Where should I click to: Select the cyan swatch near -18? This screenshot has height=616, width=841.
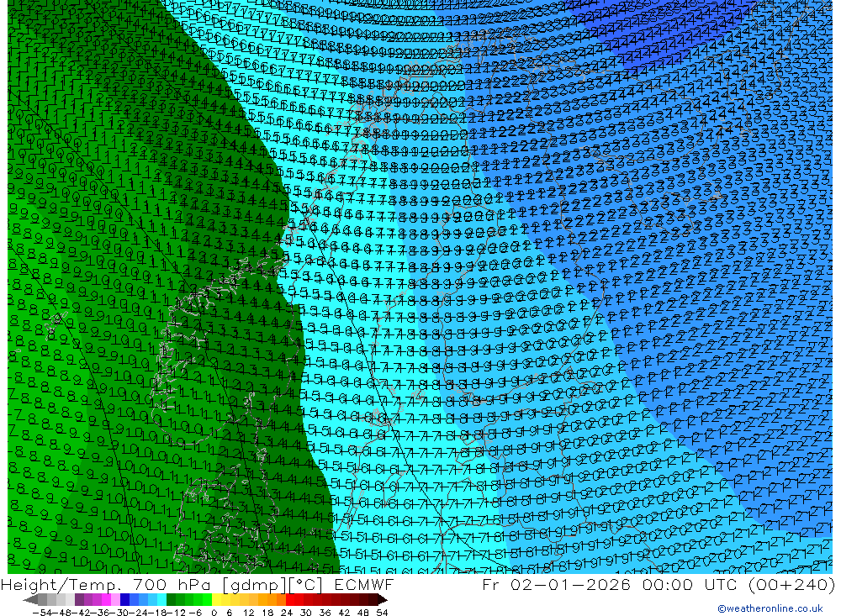[x=161, y=600]
